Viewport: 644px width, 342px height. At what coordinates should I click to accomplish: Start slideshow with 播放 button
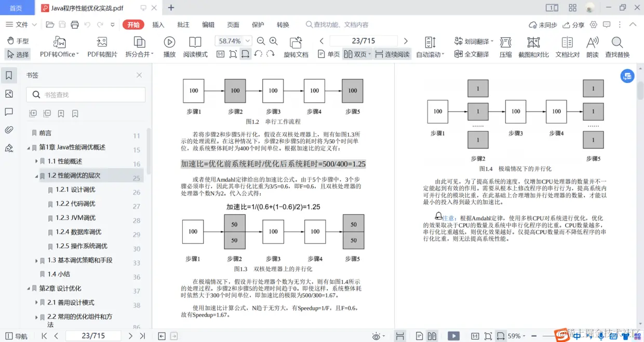click(x=169, y=48)
